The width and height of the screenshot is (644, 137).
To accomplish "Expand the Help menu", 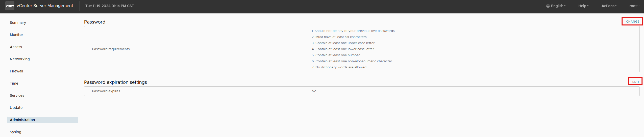I will click(x=583, y=6).
